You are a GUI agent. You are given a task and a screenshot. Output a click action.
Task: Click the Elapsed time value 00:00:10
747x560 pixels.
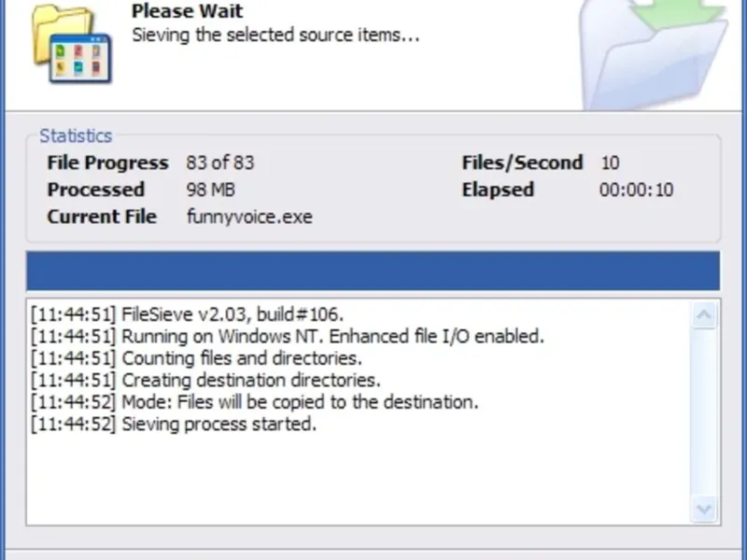tap(636, 189)
